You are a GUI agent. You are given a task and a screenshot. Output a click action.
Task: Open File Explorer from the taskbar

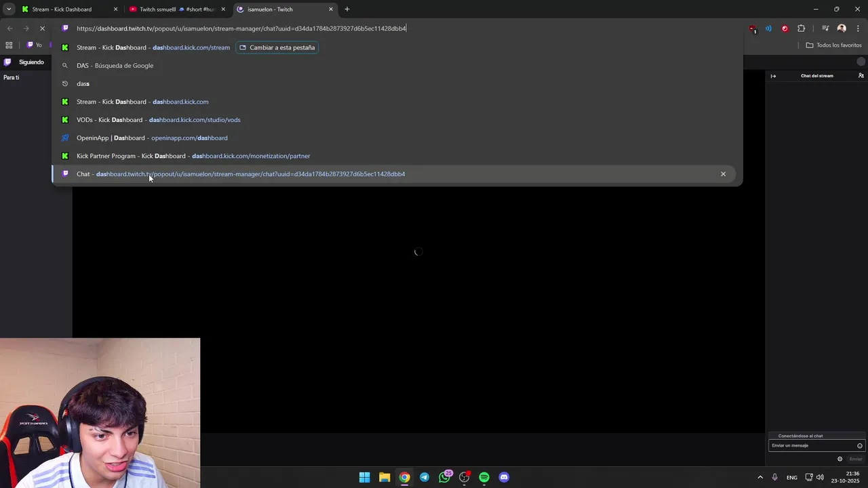[x=384, y=477]
